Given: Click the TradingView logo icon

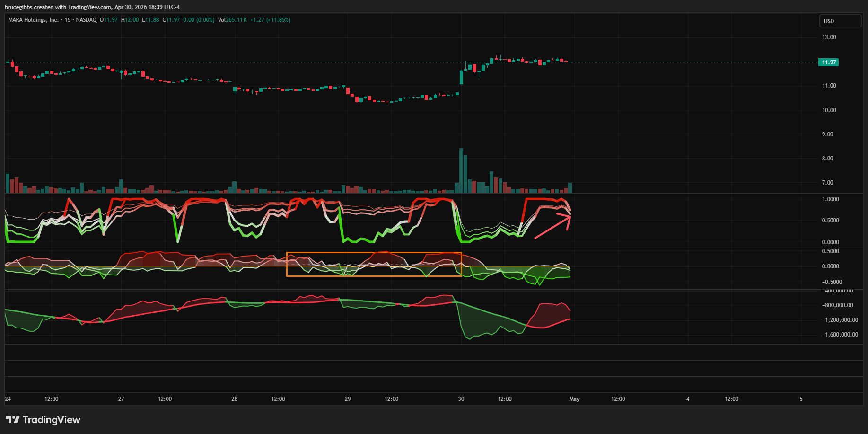Looking at the screenshot, I should click(13, 420).
